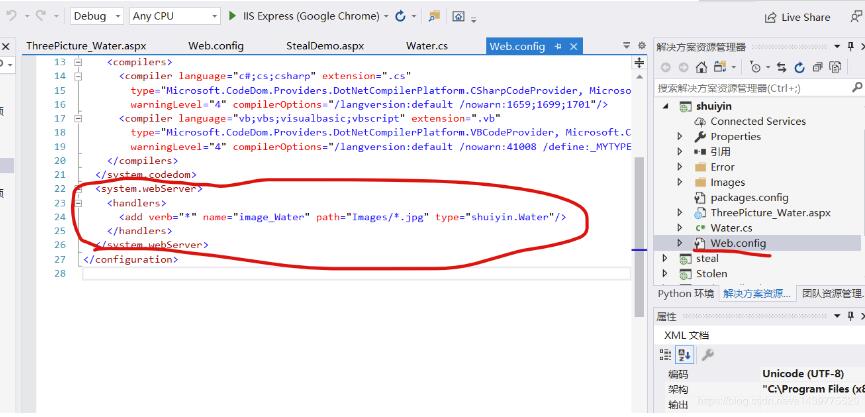Click the Redo arrow in the toolbar

tap(41, 16)
